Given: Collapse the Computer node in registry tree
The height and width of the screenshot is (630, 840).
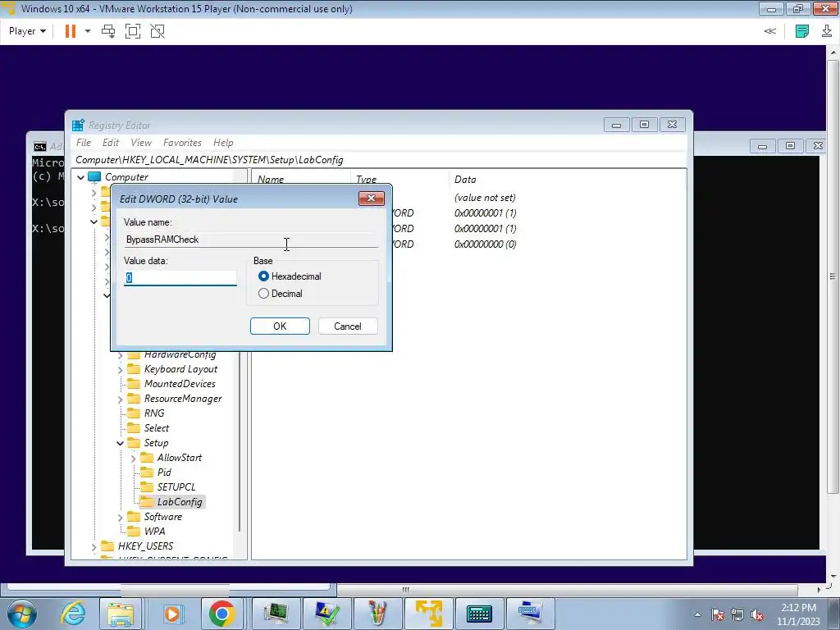Looking at the screenshot, I should click(x=81, y=177).
